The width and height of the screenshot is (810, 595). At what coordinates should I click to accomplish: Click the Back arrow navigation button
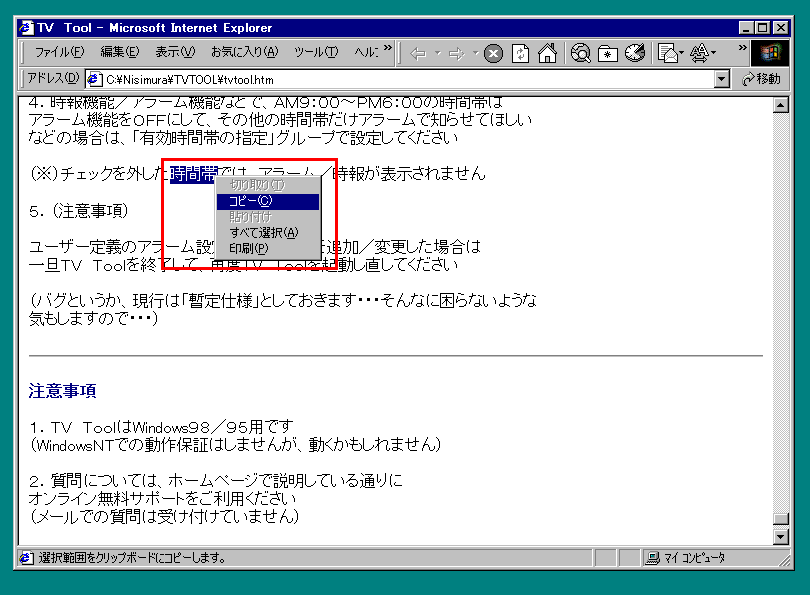click(419, 53)
